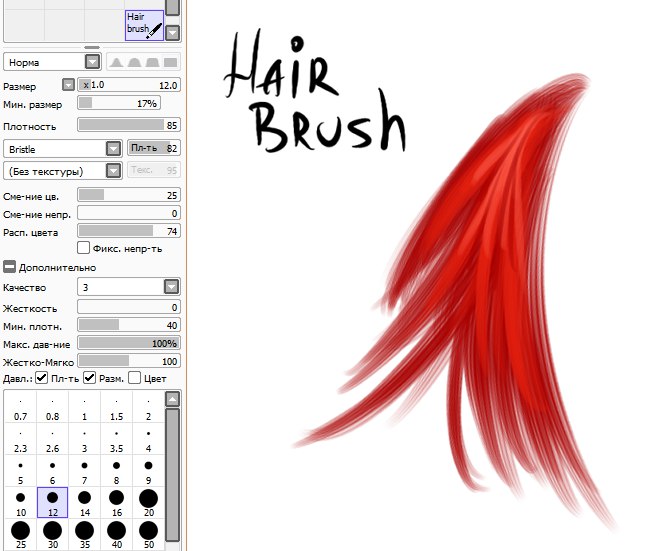Click the tool tray scroll-down arrow
650x551 pixels.
[x=172, y=32]
